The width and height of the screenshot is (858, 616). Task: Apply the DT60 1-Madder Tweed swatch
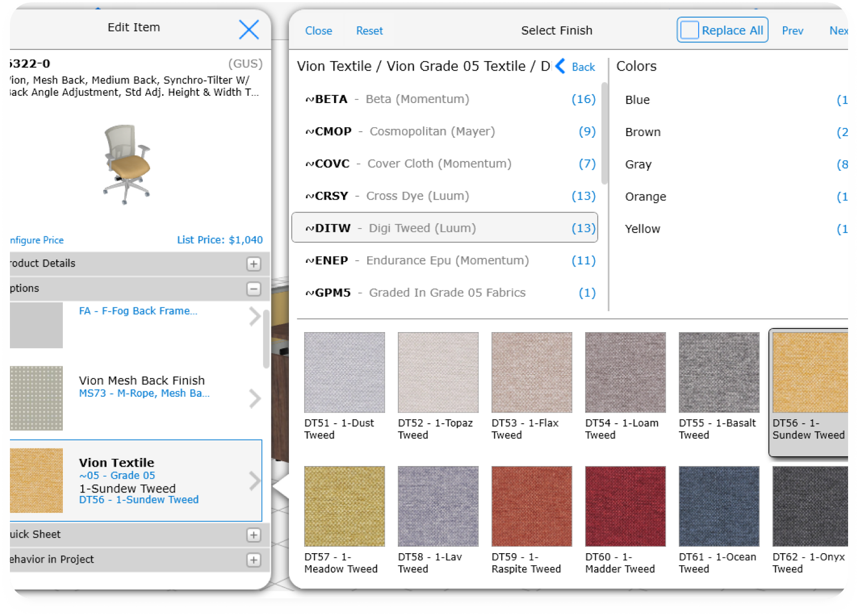625,506
